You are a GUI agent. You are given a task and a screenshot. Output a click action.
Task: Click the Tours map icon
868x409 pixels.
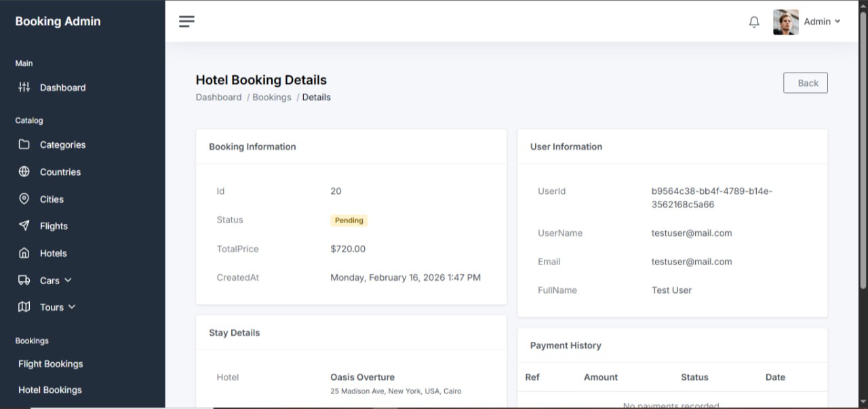[x=24, y=307]
